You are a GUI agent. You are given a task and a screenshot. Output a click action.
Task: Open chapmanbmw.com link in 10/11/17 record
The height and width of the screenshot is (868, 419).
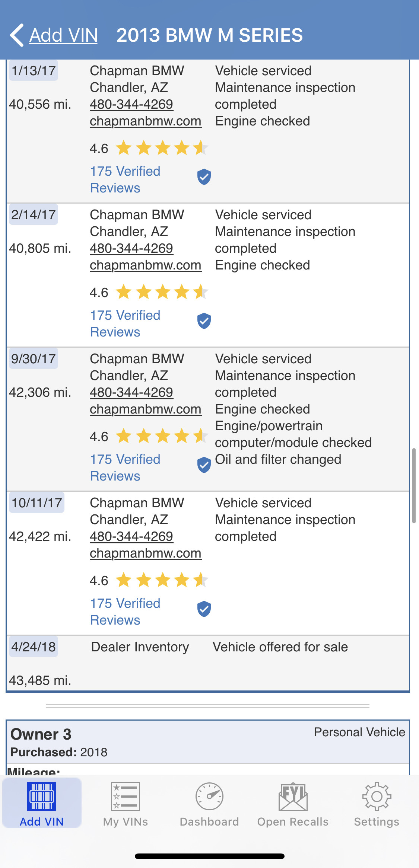pyautogui.click(x=146, y=553)
